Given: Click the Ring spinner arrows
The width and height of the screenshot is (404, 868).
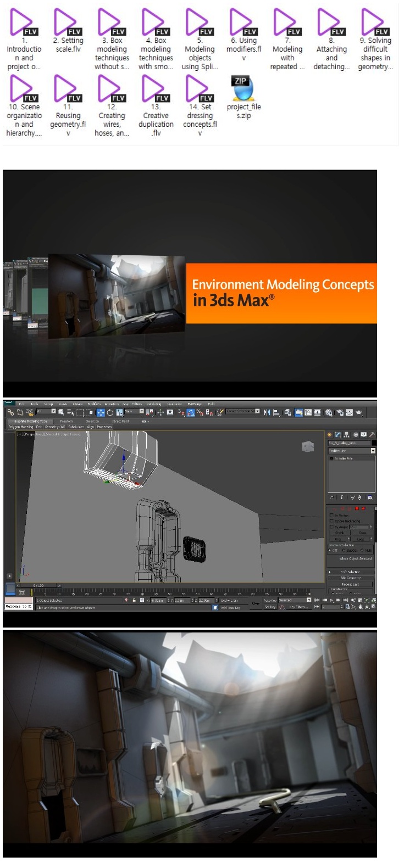Looking at the screenshot, I should pos(348,539).
